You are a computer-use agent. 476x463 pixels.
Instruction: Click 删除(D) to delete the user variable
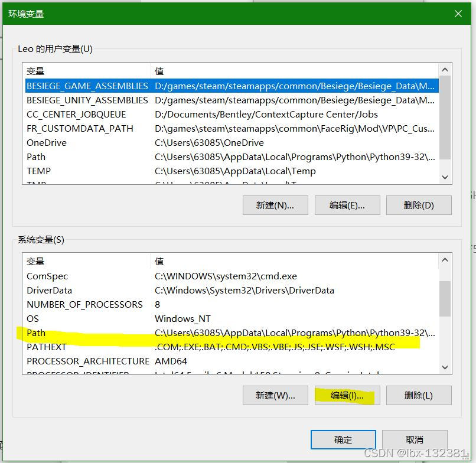419,205
